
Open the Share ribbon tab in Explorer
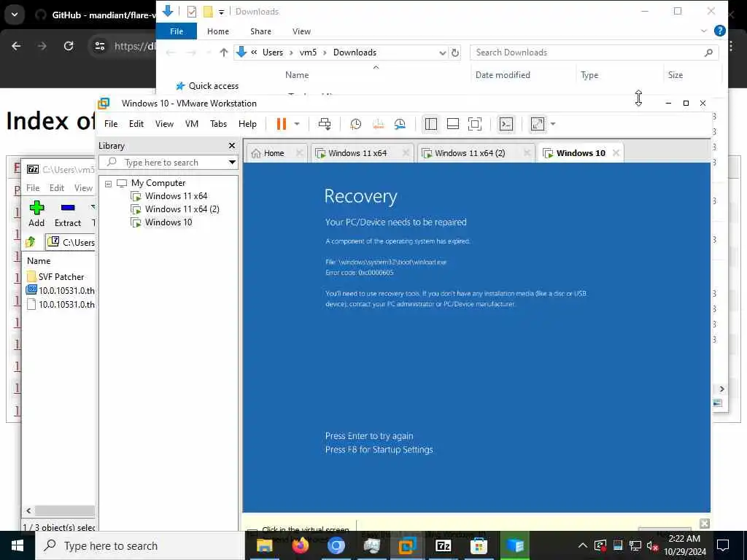click(x=260, y=31)
